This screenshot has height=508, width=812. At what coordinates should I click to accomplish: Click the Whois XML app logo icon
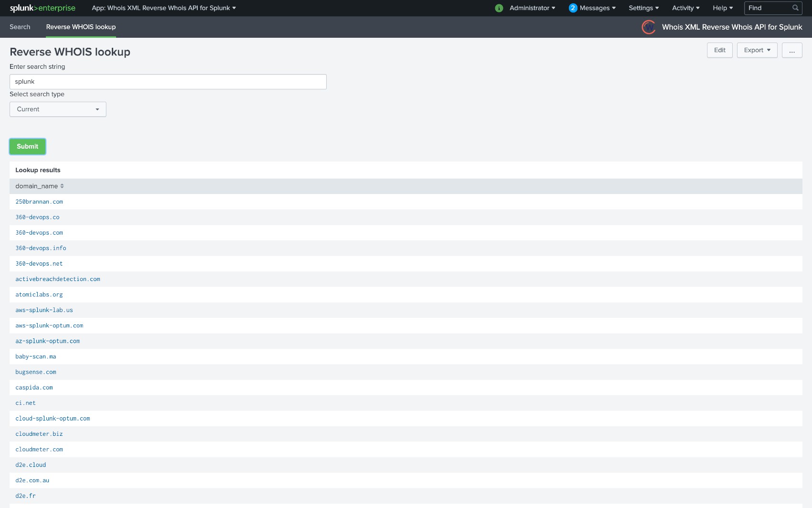coord(649,27)
